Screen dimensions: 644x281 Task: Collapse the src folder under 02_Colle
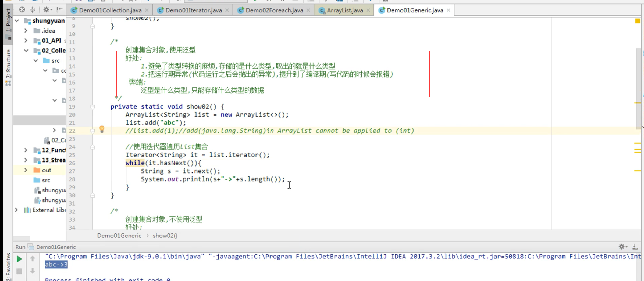coord(36,60)
